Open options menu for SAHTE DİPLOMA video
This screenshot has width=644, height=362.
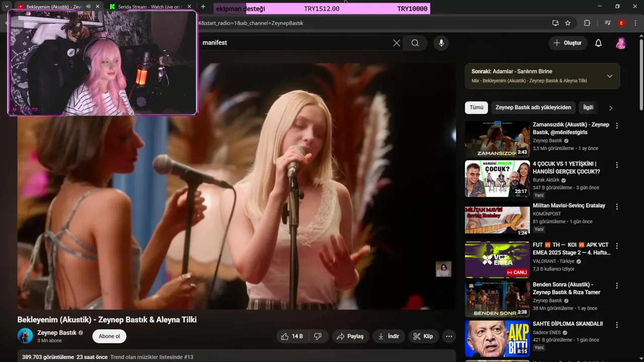point(617,325)
